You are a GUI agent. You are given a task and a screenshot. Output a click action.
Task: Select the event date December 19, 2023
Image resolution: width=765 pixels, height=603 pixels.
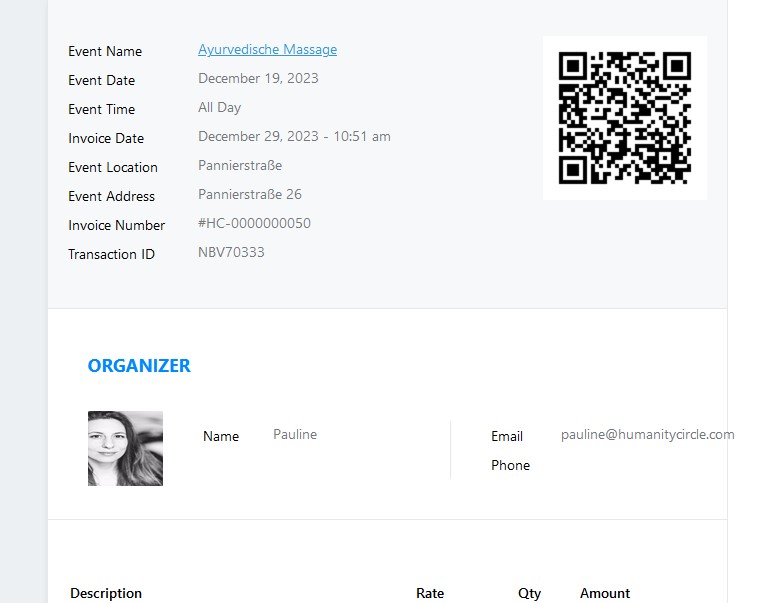(258, 79)
